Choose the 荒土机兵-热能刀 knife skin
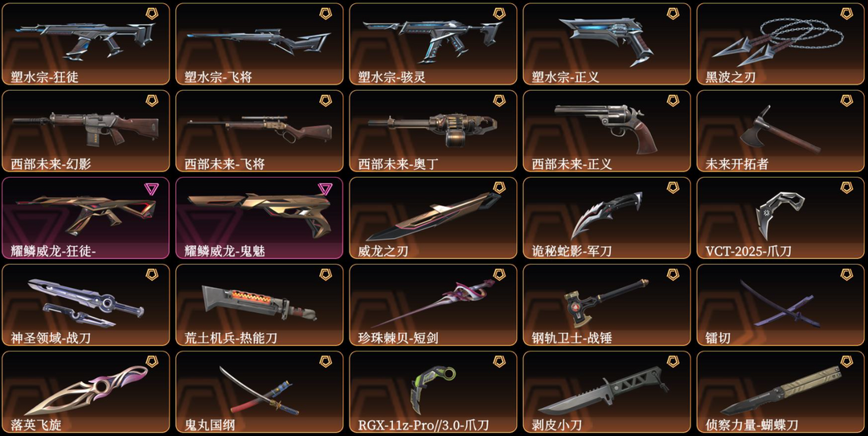 tap(260, 305)
